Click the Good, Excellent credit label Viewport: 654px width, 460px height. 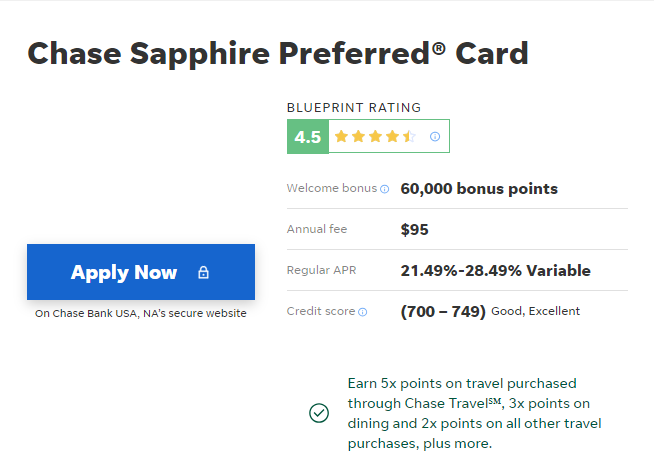[536, 311]
